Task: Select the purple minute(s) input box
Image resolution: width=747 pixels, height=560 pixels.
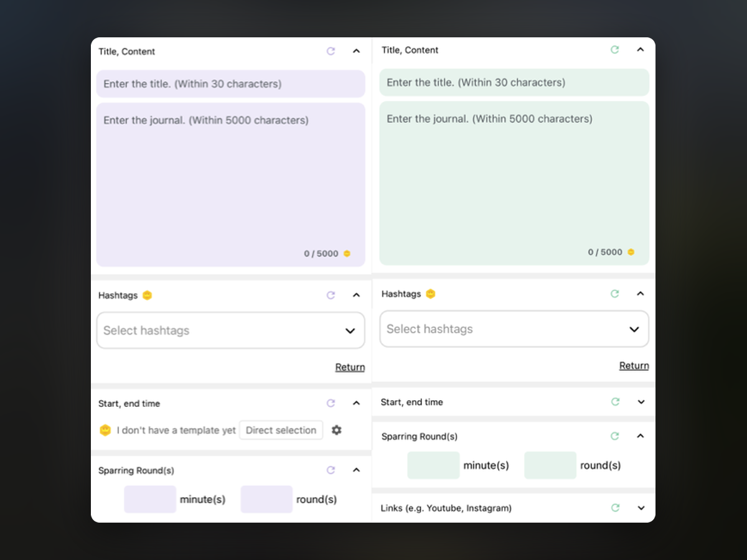Action: 150,499
